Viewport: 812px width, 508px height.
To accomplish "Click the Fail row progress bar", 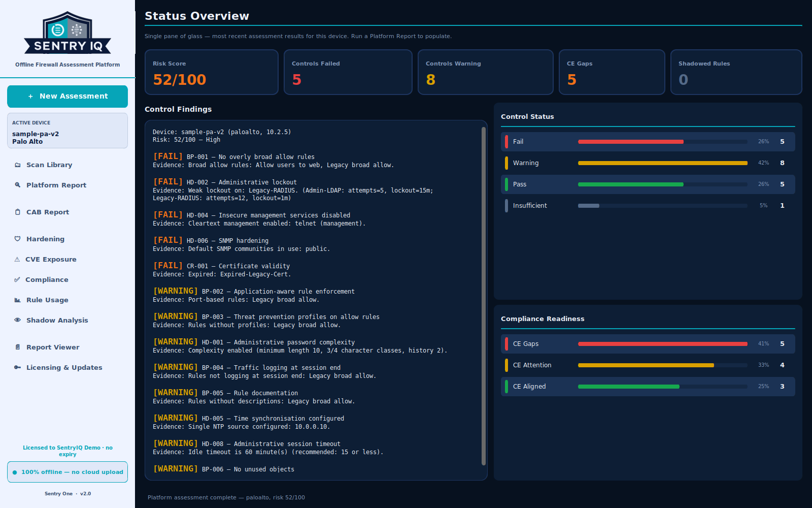I will tap(663, 142).
